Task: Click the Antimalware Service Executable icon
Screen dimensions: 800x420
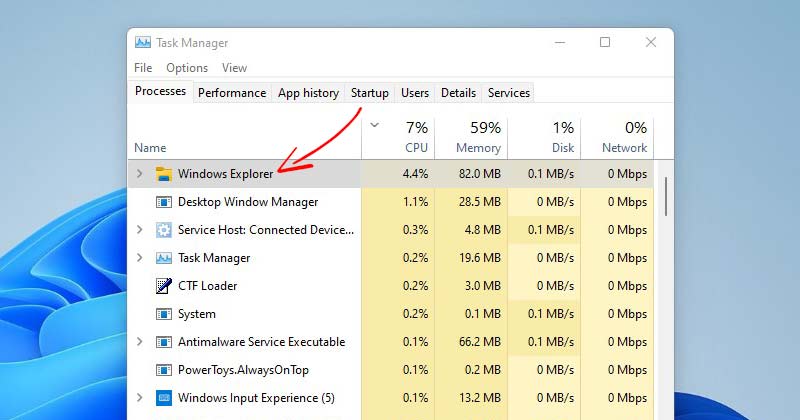Action: click(x=164, y=342)
